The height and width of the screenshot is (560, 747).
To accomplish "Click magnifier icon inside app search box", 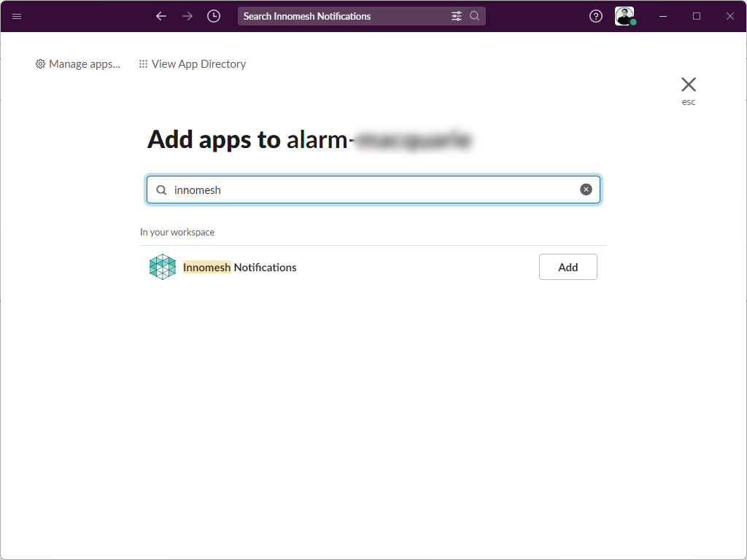I will tap(161, 190).
